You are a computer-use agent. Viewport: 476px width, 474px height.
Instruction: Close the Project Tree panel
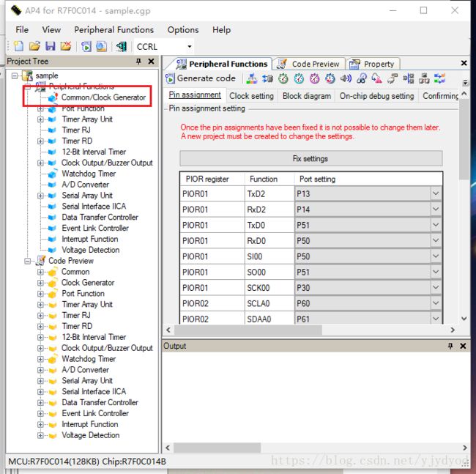click(151, 62)
